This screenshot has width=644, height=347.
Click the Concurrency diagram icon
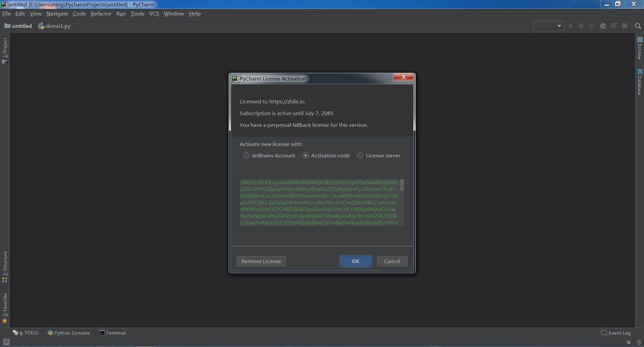(614, 26)
